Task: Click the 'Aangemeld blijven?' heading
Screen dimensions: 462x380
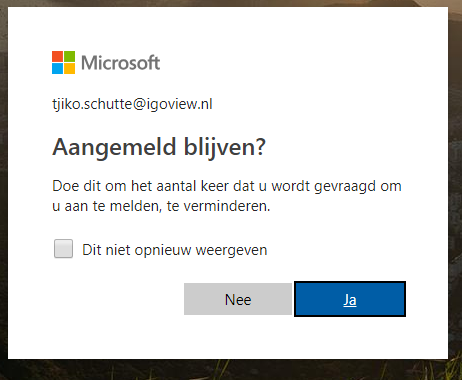Action: pos(159,147)
